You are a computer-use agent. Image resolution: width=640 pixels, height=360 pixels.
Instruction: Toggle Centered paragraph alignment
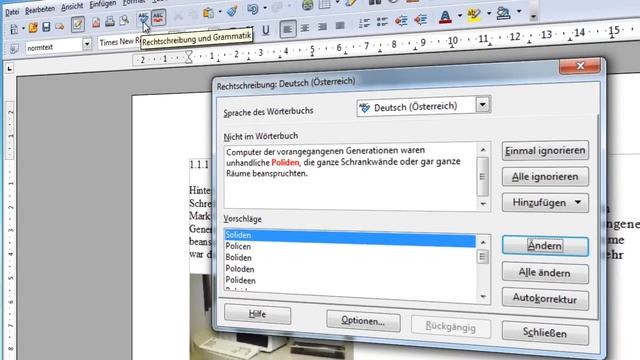(305, 28)
